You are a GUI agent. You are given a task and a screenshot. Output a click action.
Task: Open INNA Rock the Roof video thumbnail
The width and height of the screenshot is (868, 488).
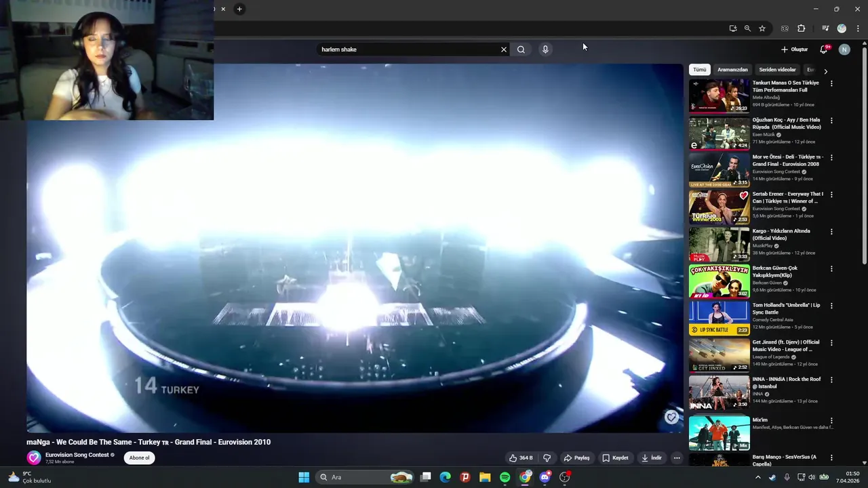[x=719, y=392]
